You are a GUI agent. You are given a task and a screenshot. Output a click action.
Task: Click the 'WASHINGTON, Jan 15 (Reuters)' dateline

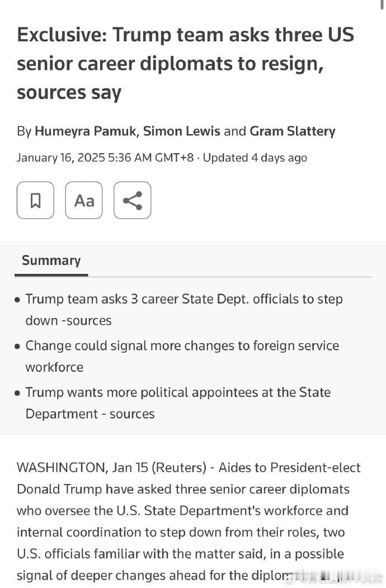[111, 468]
